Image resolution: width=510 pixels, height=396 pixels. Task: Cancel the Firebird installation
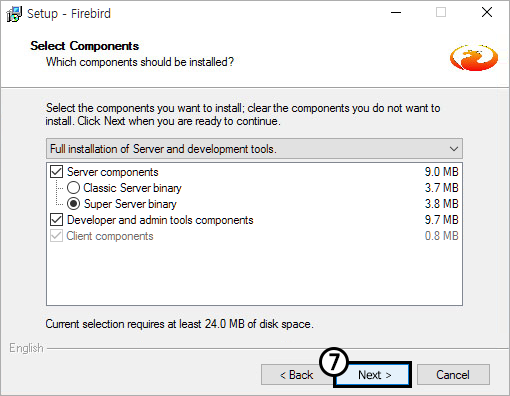point(453,375)
